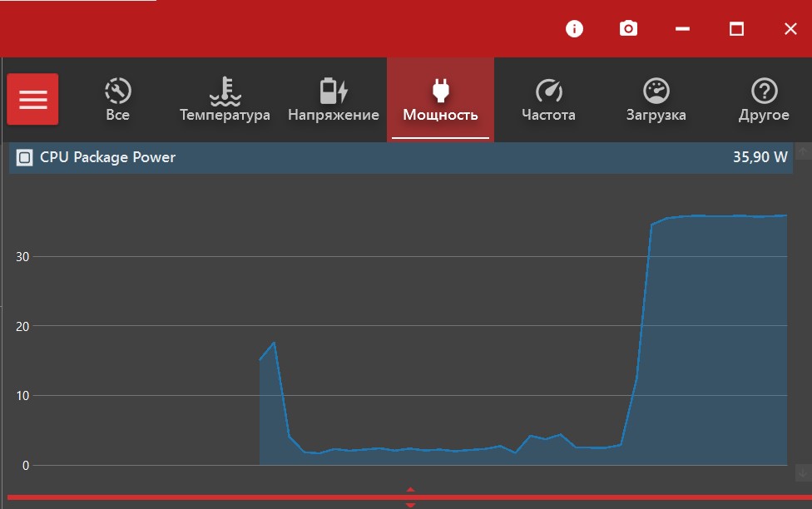Select the Мощность power tab
The image size is (812, 509).
tap(440, 100)
